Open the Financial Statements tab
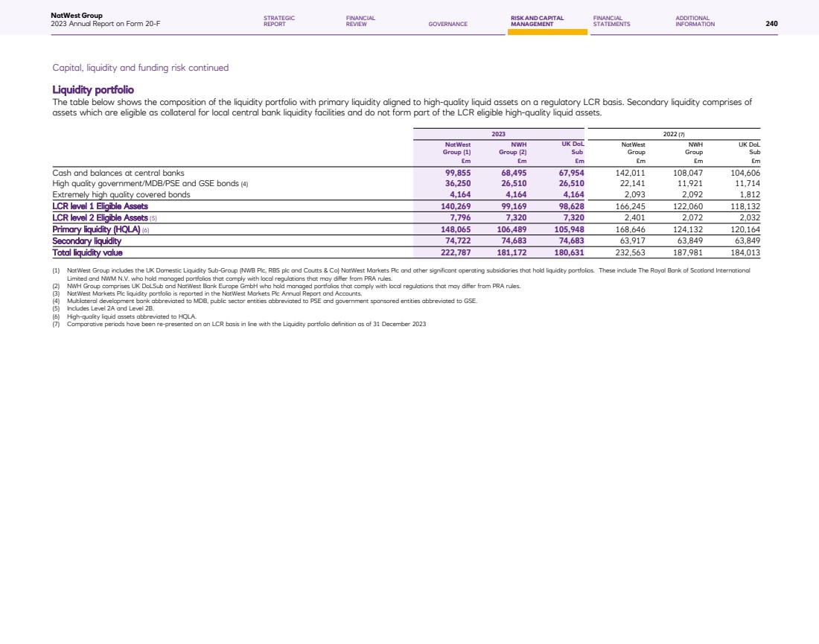This screenshot has width=819, height=644. click(611, 21)
